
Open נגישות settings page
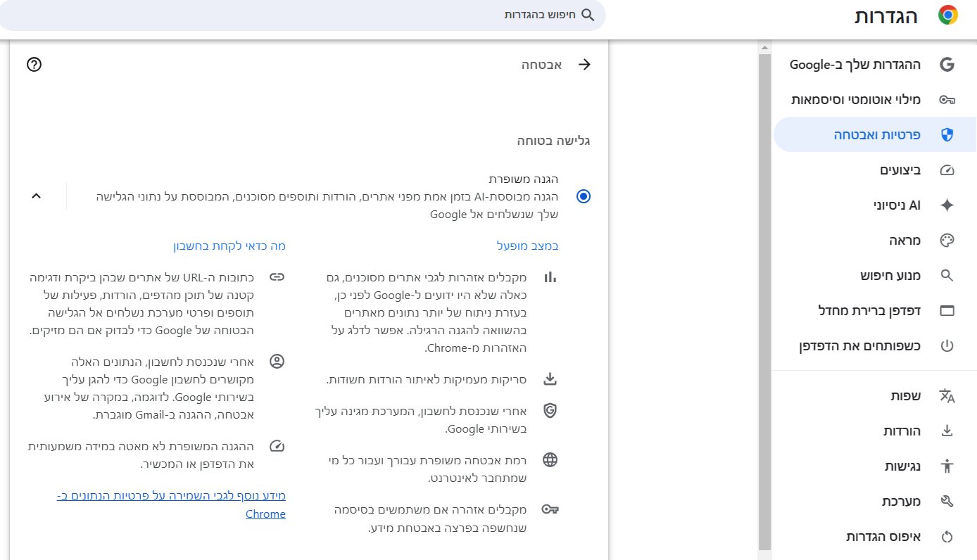click(875, 466)
